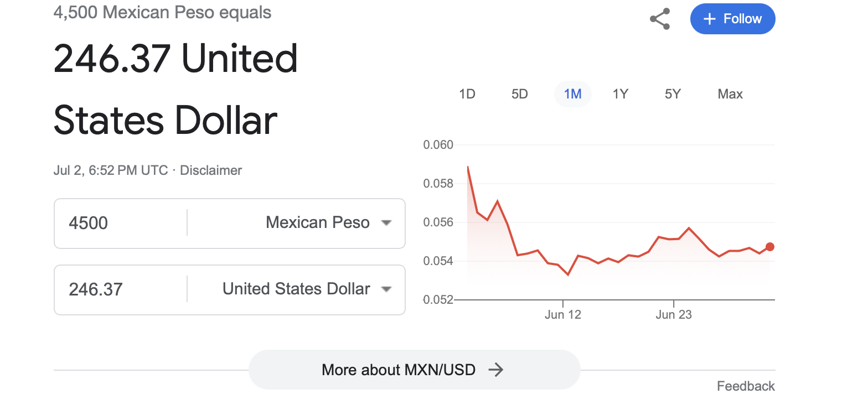Show the 1Y chart range
Viewport: 868px width, 415px height.
[x=621, y=94]
